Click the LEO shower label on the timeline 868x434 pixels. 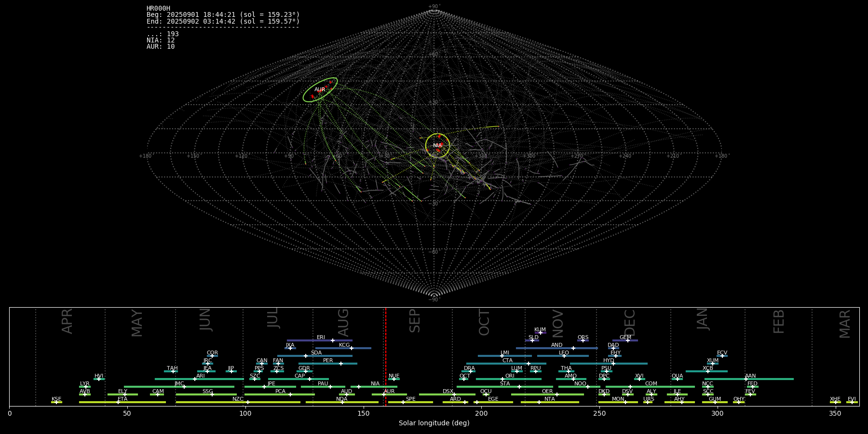tap(564, 353)
